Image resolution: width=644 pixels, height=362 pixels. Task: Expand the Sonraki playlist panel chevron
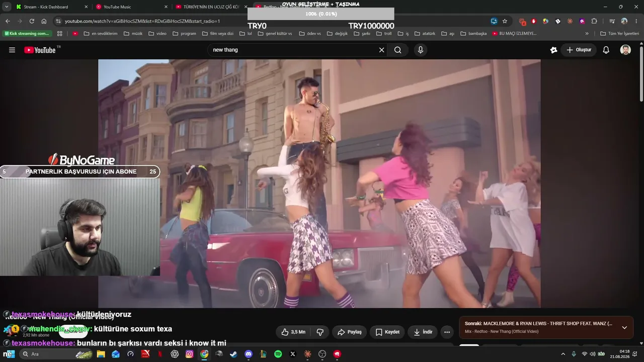(x=624, y=327)
